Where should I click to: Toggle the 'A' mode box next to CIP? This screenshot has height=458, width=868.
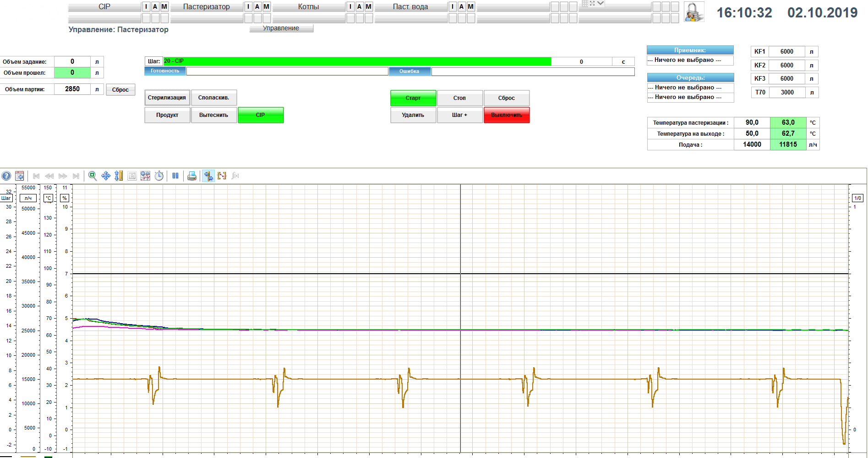[x=155, y=6]
